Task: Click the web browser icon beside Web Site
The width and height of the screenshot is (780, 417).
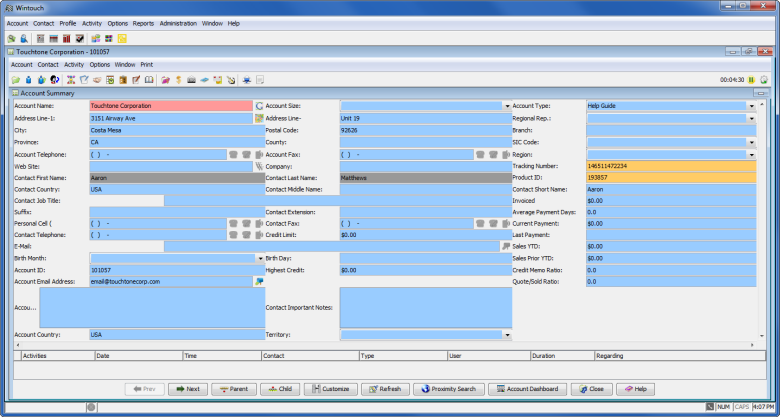Action: click(259, 167)
